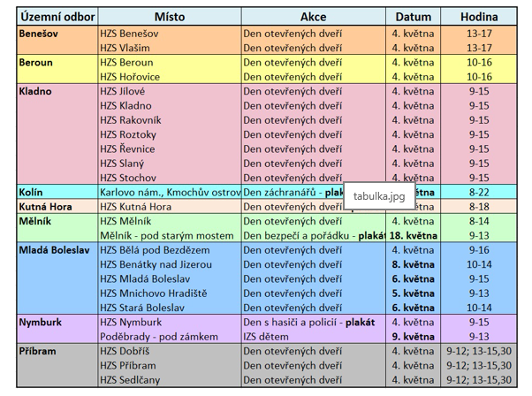Select the Hodina column header

(x=479, y=17)
